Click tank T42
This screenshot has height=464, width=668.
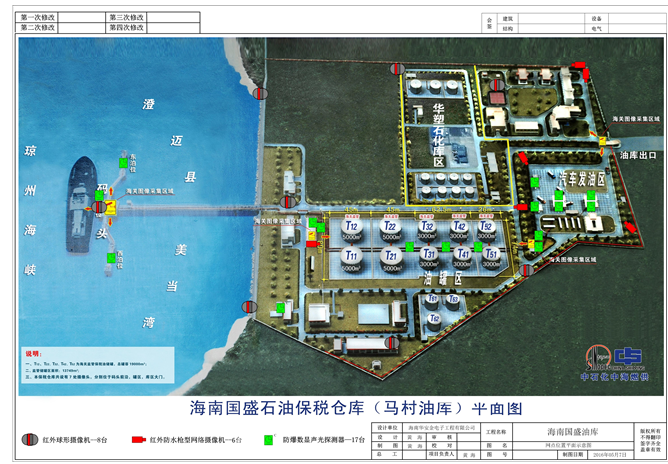coord(459,230)
